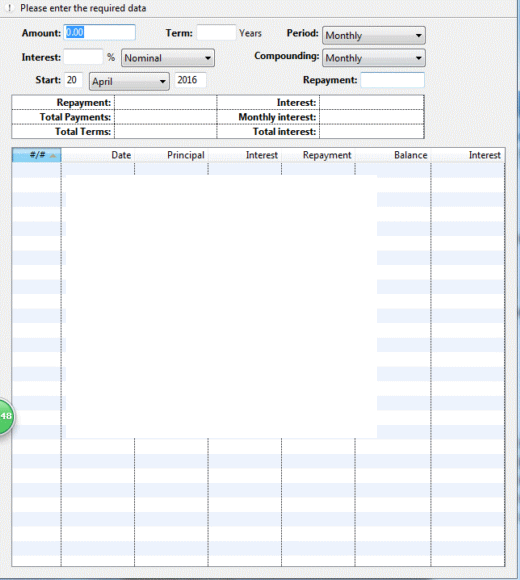Viewport: 520px width, 580px height.
Task: Click the Monthly interest value cell
Action: tap(372, 117)
